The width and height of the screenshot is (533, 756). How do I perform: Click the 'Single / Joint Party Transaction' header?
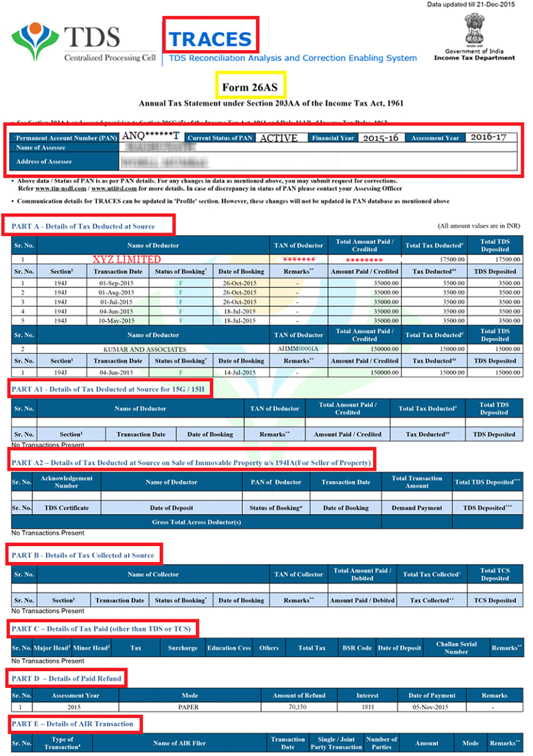pos(336,743)
